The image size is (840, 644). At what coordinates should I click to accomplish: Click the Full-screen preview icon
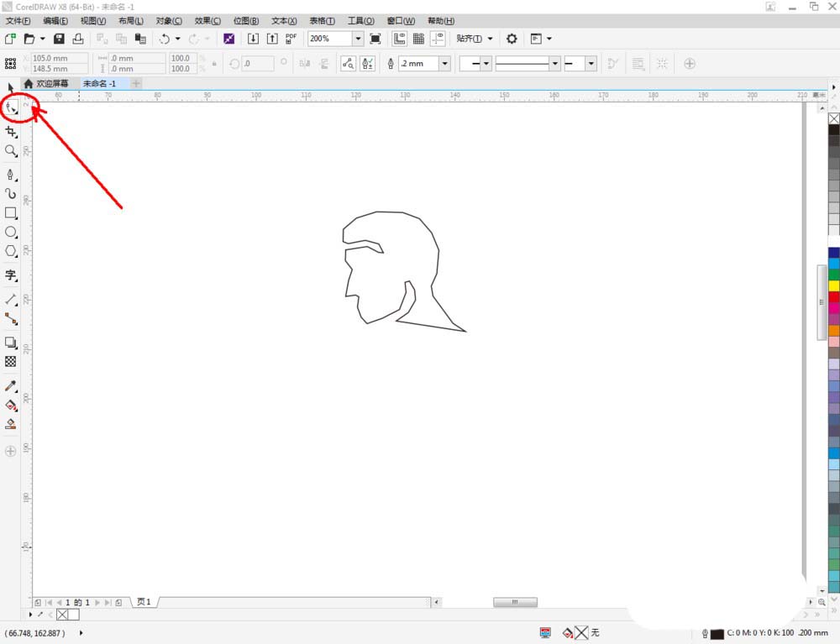click(x=375, y=39)
